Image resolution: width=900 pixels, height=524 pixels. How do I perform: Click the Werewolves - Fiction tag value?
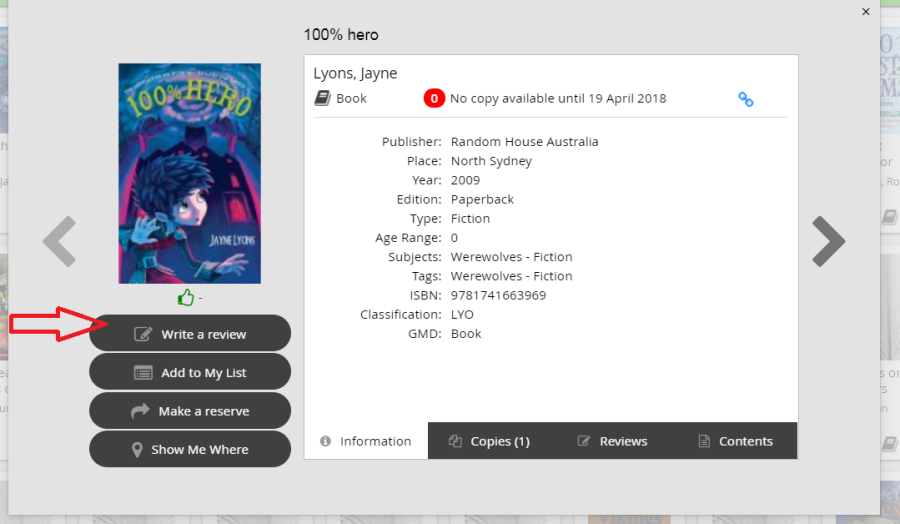(511, 276)
